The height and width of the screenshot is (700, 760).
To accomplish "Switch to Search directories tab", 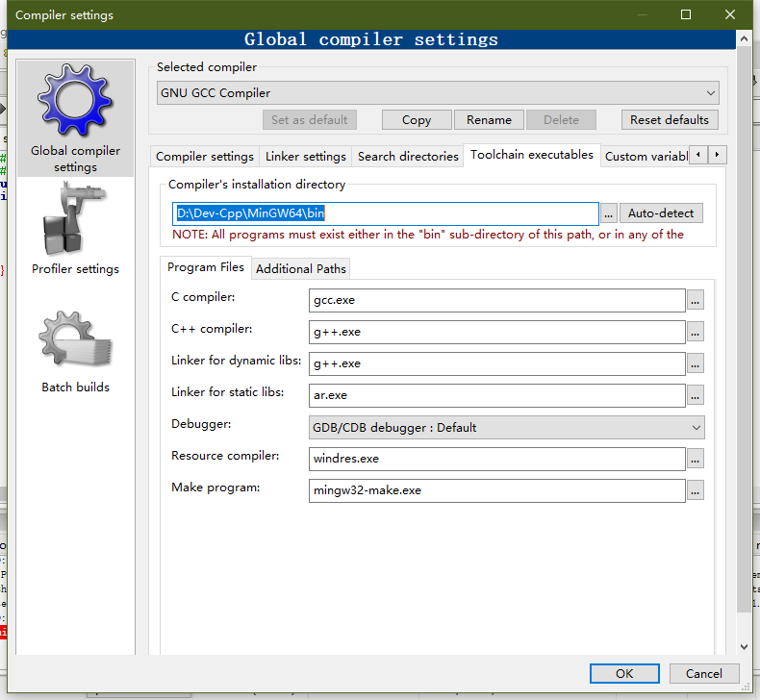I will pos(408,157).
